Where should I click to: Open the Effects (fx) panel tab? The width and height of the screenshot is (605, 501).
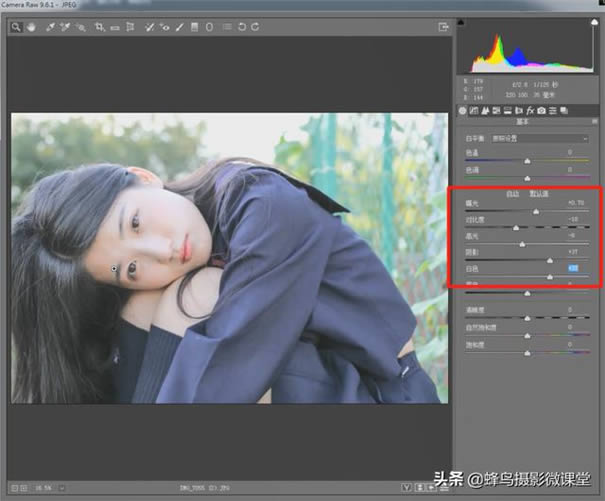[x=530, y=110]
